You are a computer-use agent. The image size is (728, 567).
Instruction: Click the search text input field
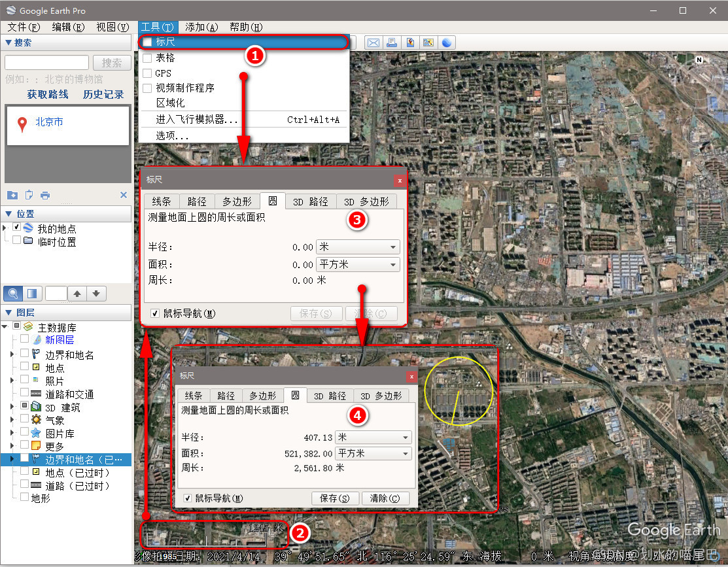pos(47,63)
